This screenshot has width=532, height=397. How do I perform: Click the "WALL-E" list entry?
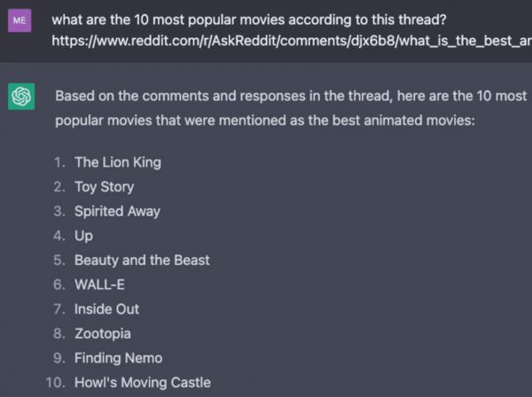click(x=99, y=284)
